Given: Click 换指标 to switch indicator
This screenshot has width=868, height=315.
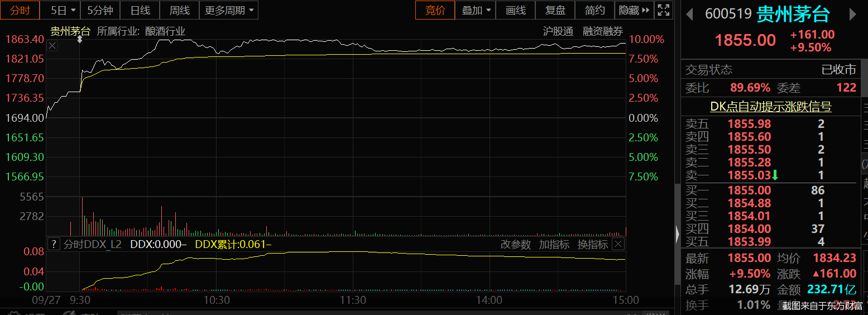Looking at the screenshot, I should coord(593,244).
